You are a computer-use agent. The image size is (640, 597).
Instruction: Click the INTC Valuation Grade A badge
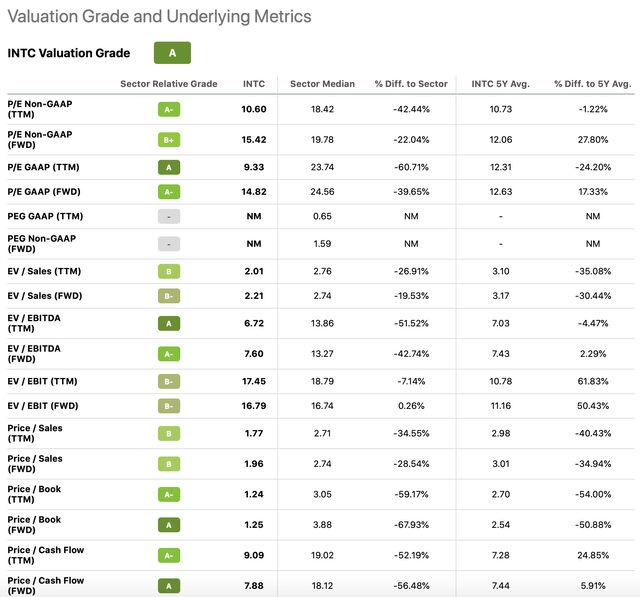click(172, 53)
